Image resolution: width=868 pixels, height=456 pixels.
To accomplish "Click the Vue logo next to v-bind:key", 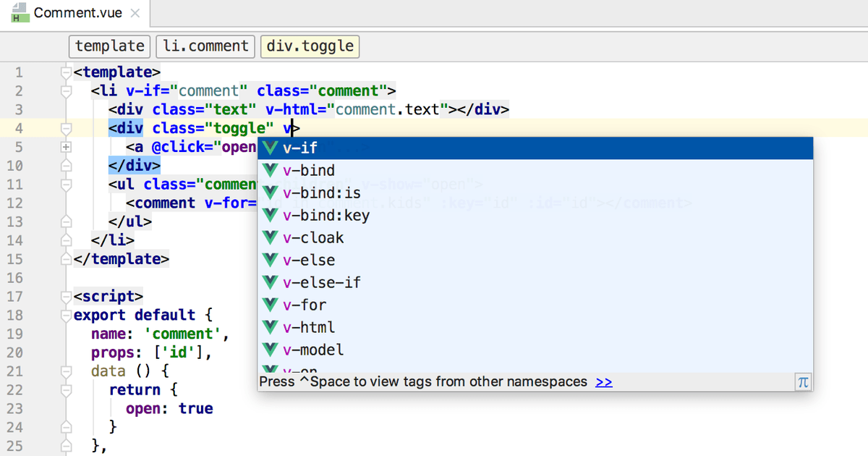I will click(270, 215).
